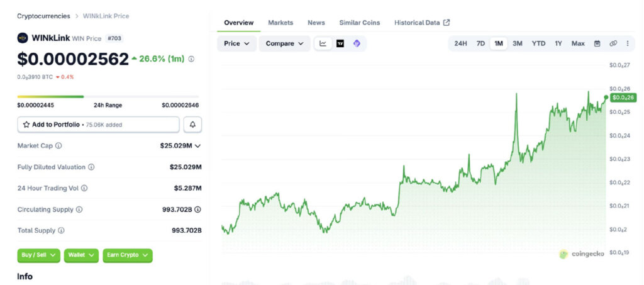644x285 pixels.
Task: Click the current price marker $0.0₄26 on chart
Action: pos(623,98)
